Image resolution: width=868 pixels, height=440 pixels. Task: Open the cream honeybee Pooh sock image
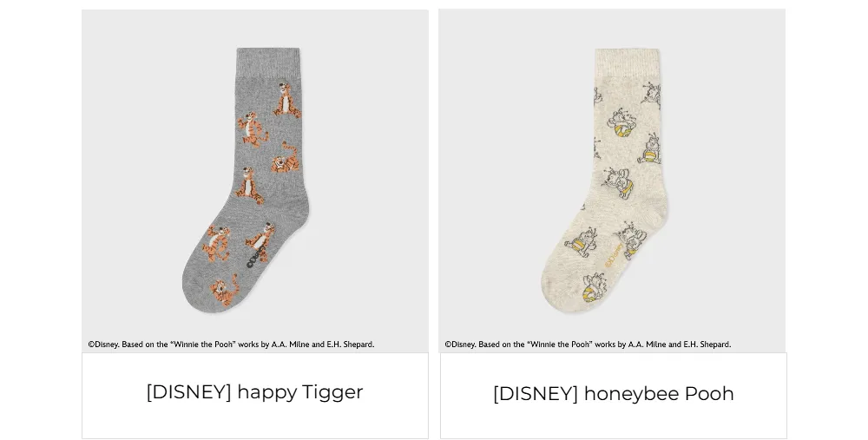[x=612, y=181]
